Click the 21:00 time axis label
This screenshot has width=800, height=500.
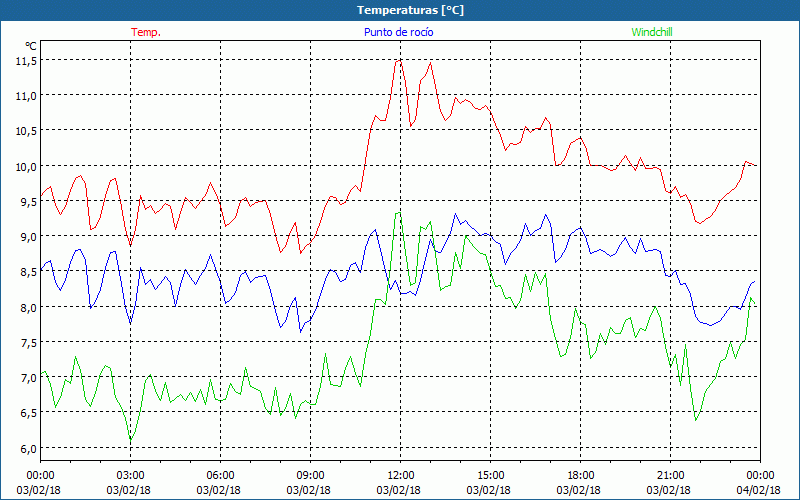(670, 476)
